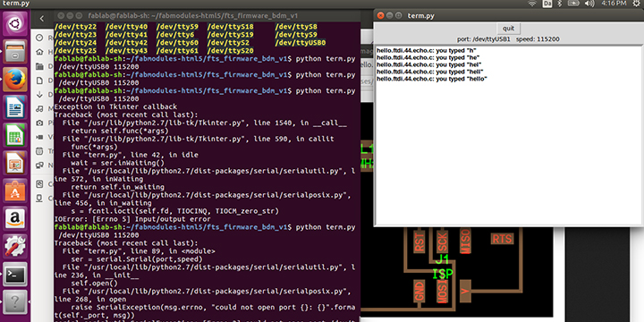Open the Amazon launcher icon
This screenshot has width=644, height=322.
(x=15, y=219)
